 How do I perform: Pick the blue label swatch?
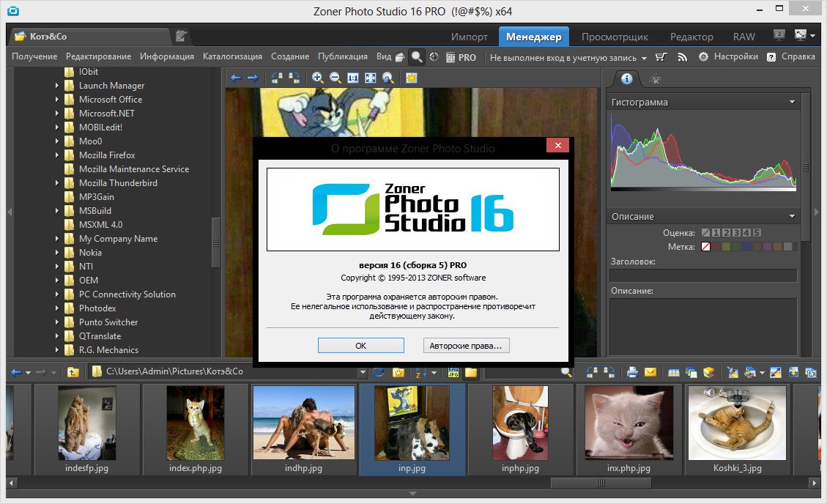coord(747,247)
